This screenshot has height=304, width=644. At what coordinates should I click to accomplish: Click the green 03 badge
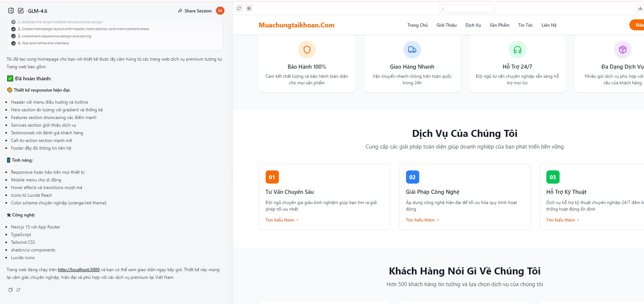pos(553,177)
